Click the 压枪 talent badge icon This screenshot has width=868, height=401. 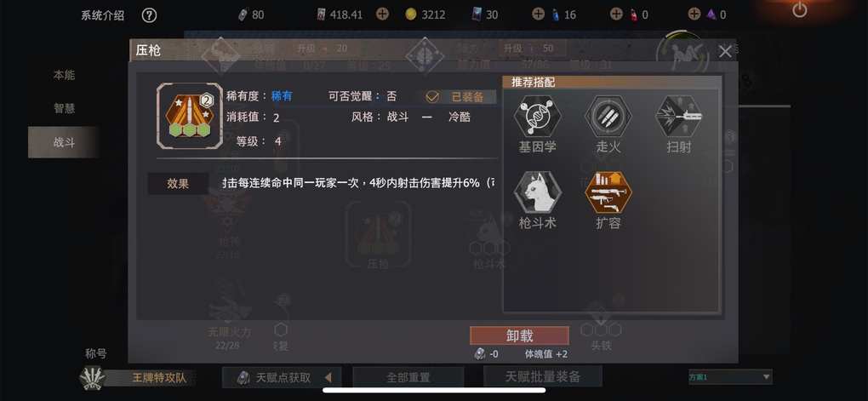pyautogui.click(x=190, y=117)
